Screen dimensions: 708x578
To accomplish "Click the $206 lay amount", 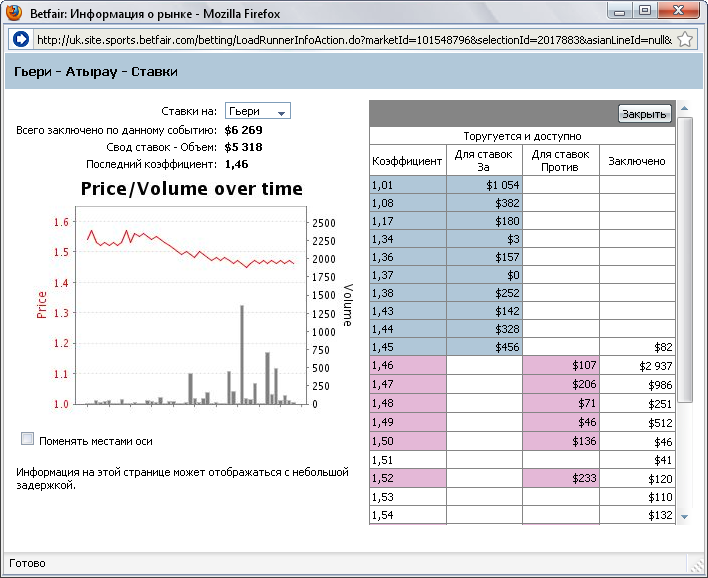I will pyautogui.click(x=584, y=384).
